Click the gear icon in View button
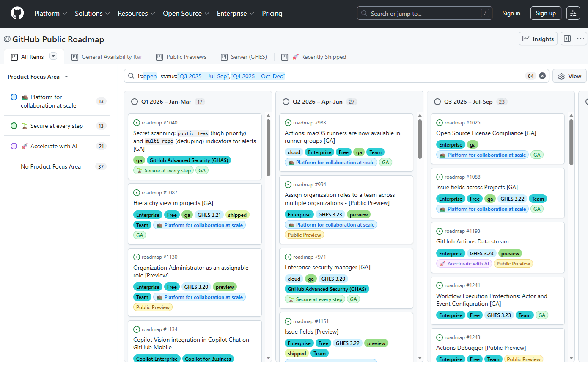Screen dimensions: 588x365 click(x=561, y=76)
